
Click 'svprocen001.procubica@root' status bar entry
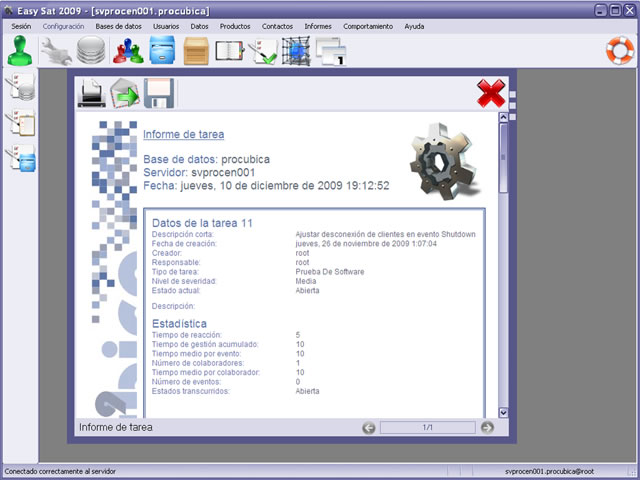(549, 471)
